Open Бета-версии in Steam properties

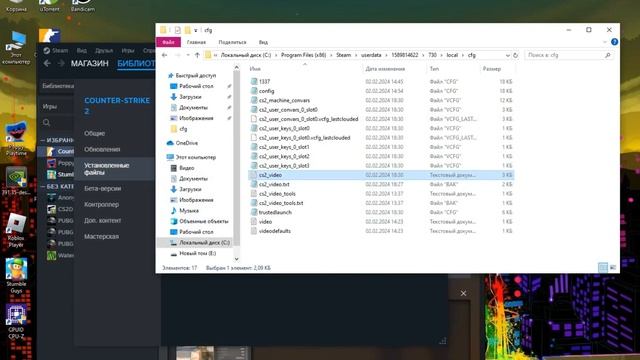coord(102,189)
